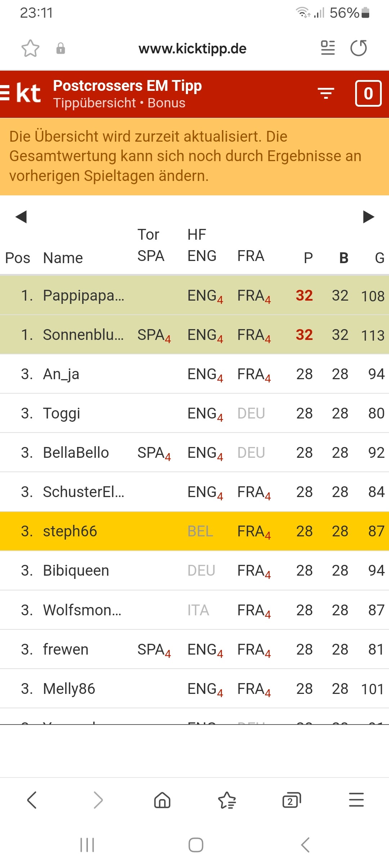Image resolution: width=389 pixels, height=868 pixels.
Task: Open the filter icon in red header
Action: (326, 93)
